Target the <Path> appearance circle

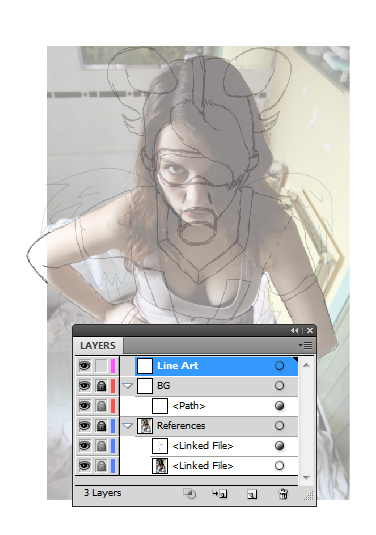coord(279,406)
